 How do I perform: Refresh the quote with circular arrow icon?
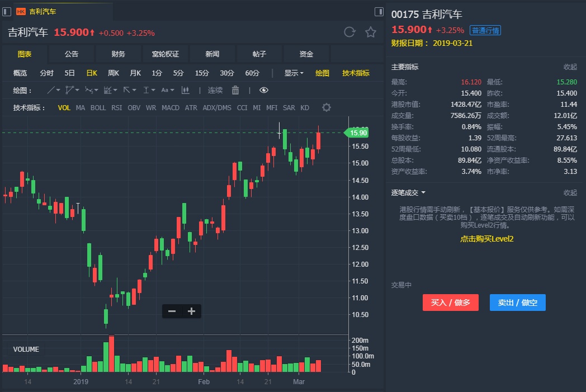click(349, 32)
